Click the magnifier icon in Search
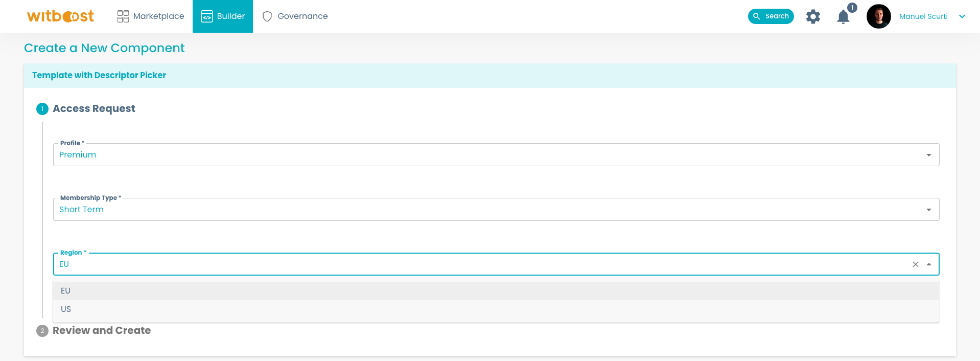This screenshot has width=980, height=361. 757,16
